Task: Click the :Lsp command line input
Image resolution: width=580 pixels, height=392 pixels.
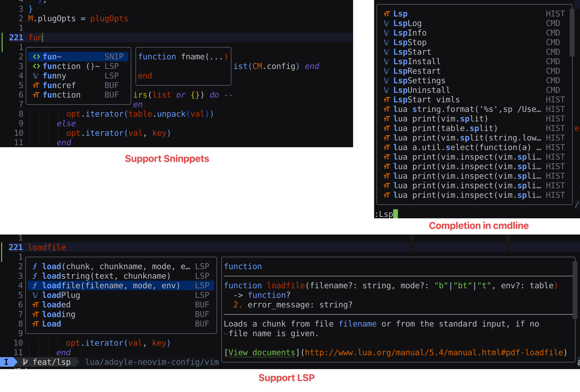Action: click(x=386, y=214)
